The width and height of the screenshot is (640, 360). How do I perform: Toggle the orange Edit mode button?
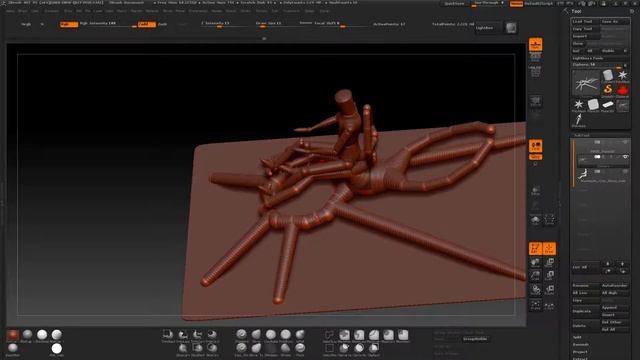coord(536,249)
